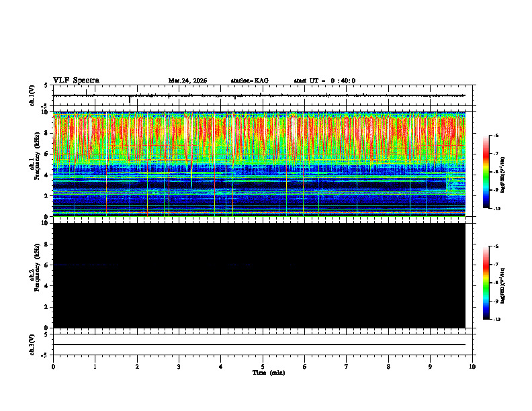532x411 pixels.
Task: Click the ch.1 spectrogram colorbar
Action: pyautogui.click(x=486, y=172)
